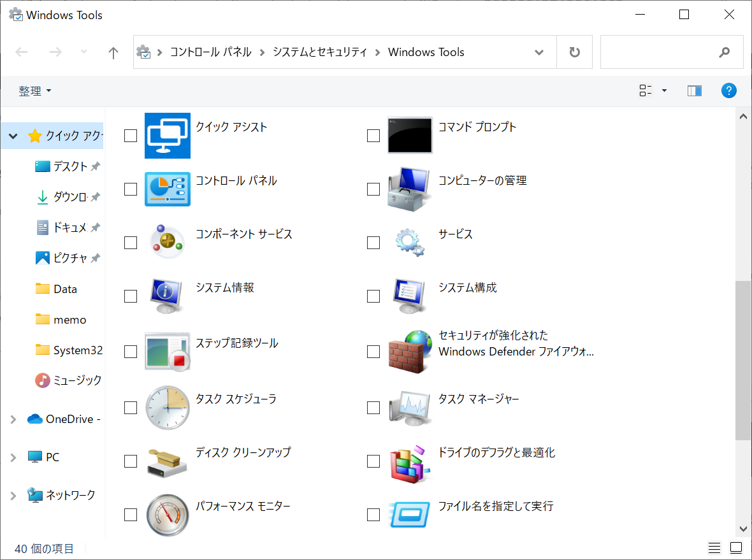Click the help question mark icon
The image size is (752, 560).
(728, 90)
